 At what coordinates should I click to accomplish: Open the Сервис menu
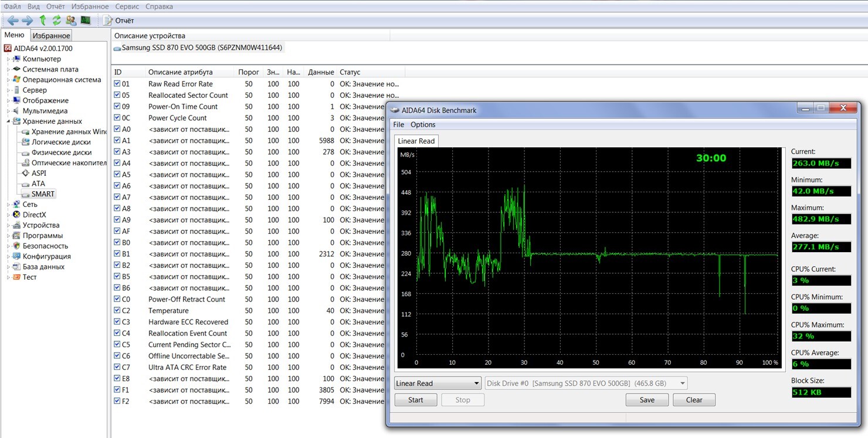tap(127, 6)
